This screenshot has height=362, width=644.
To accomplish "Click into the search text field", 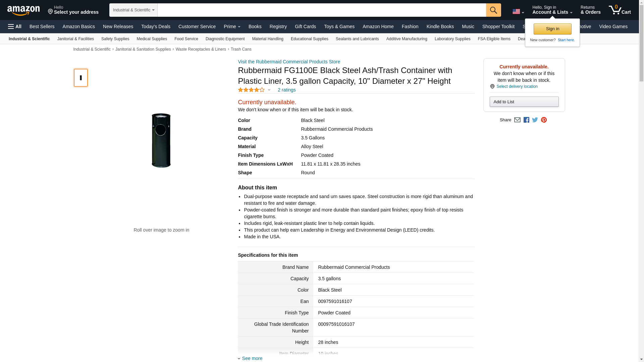I will [x=321, y=10].
